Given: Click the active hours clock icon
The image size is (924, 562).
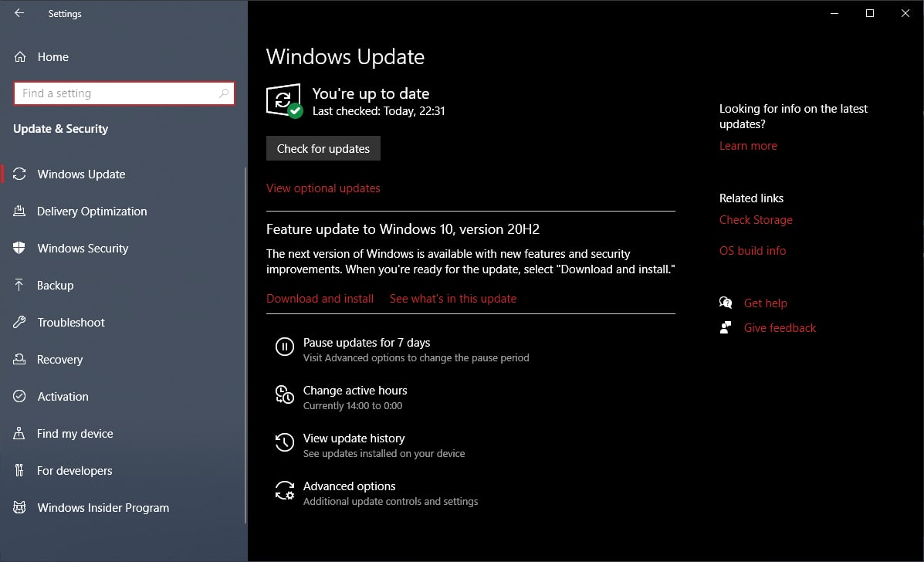Looking at the screenshot, I should click(285, 394).
